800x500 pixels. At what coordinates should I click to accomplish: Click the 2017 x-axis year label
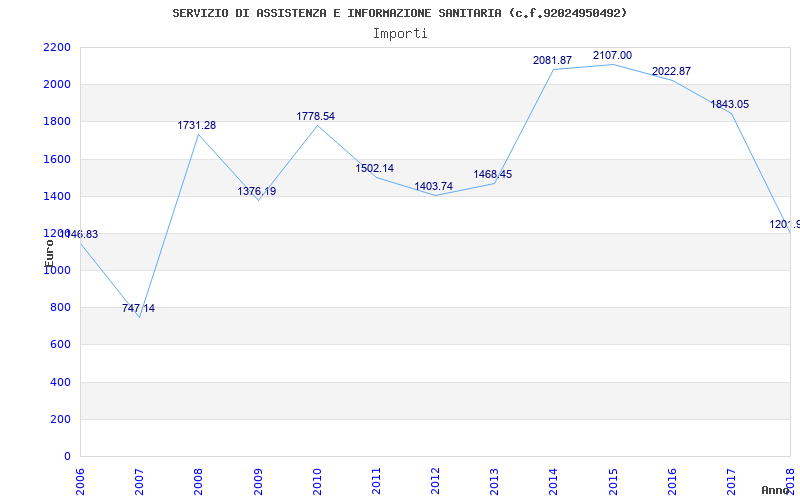[731, 481]
